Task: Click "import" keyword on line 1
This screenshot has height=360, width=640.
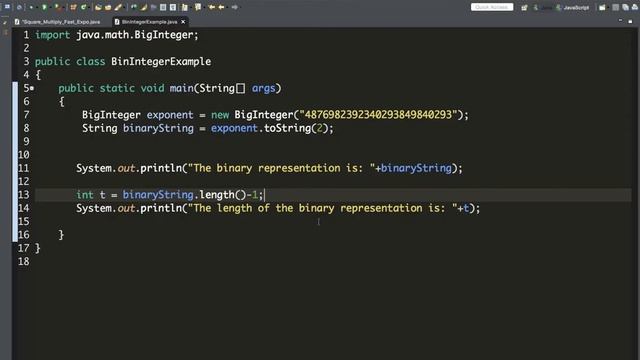Action: (52, 35)
